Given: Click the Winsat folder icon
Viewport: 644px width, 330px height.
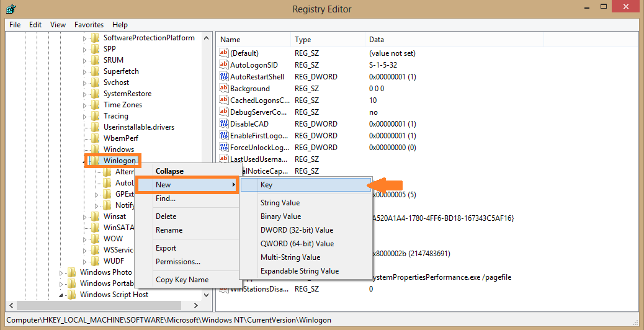Looking at the screenshot, I should pos(96,216).
